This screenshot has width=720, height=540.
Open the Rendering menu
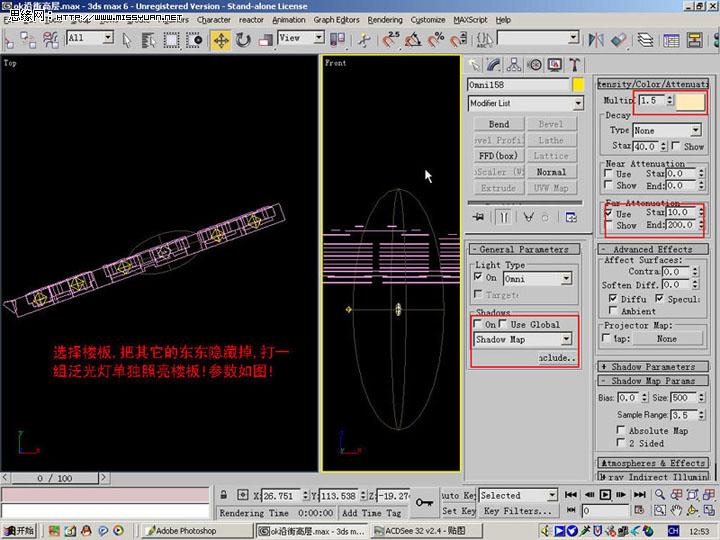click(385, 20)
